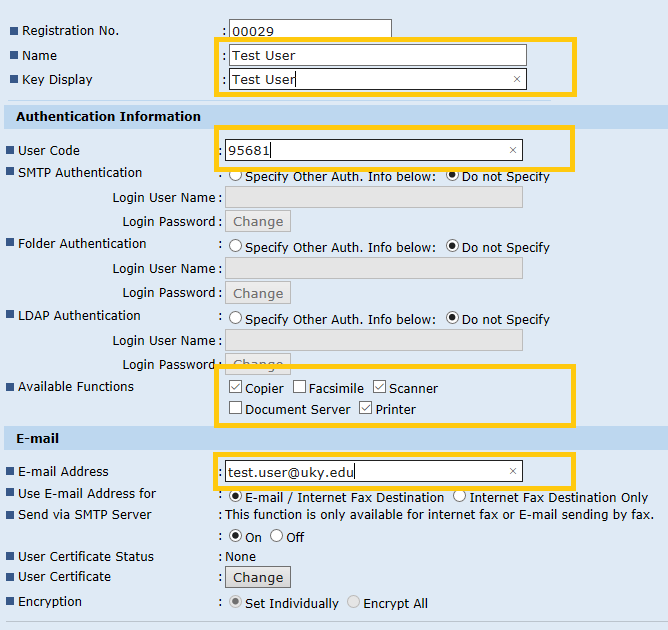Select LDAP Authentication 'Specify Other Auth. Info' radio
Image resolution: width=668 pixels, height=630 pixels.
click(235, 318)
